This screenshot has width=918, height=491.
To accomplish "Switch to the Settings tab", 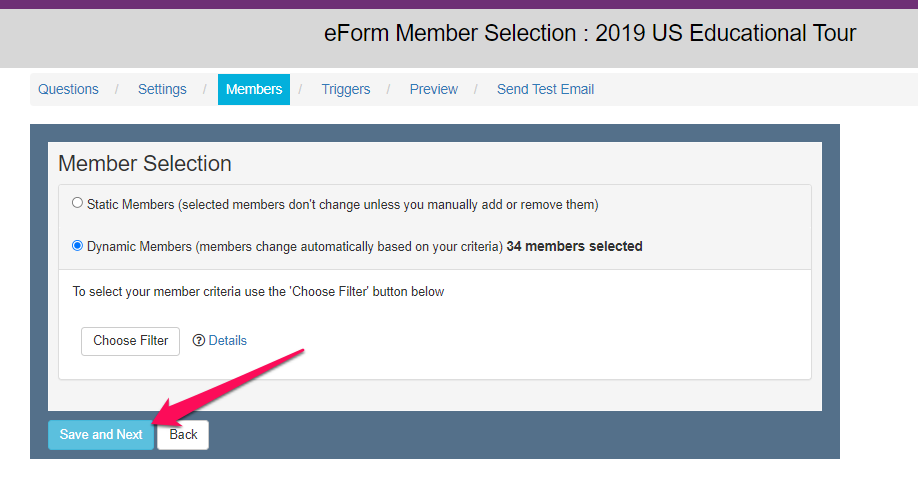I will tap(162, 89).
